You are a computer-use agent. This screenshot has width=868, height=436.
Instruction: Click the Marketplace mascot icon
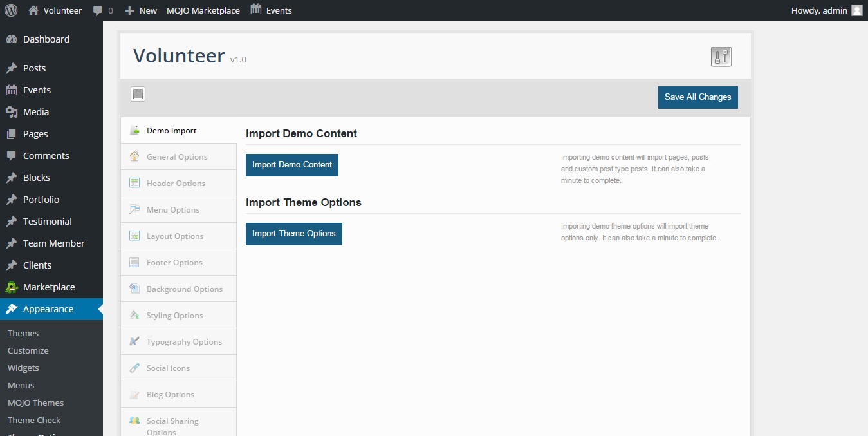coord(12,287)
